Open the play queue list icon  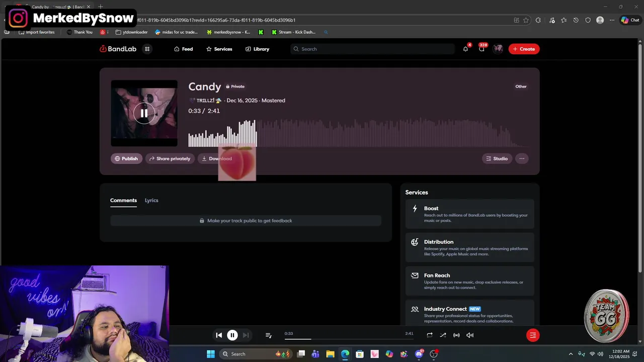tap(269, 335)
